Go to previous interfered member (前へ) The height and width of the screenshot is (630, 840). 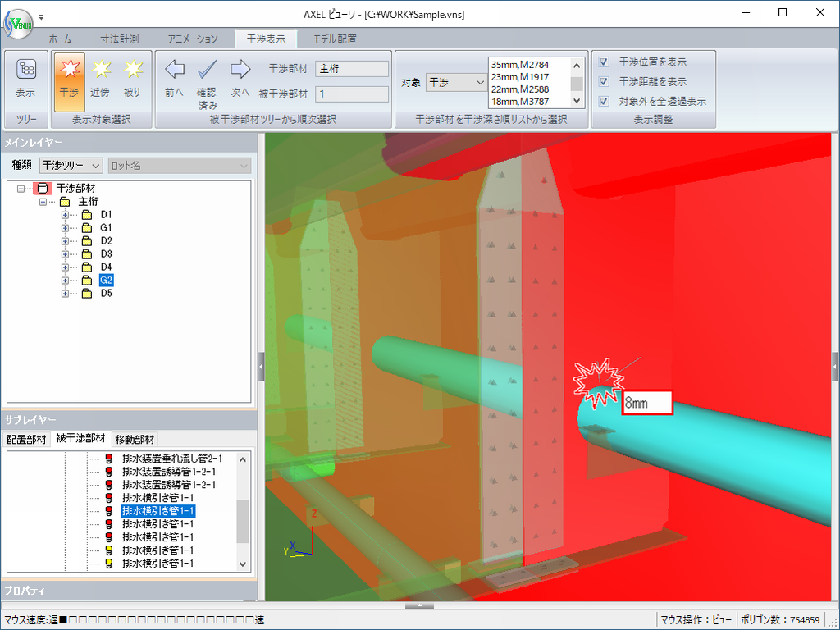[174, 78]
